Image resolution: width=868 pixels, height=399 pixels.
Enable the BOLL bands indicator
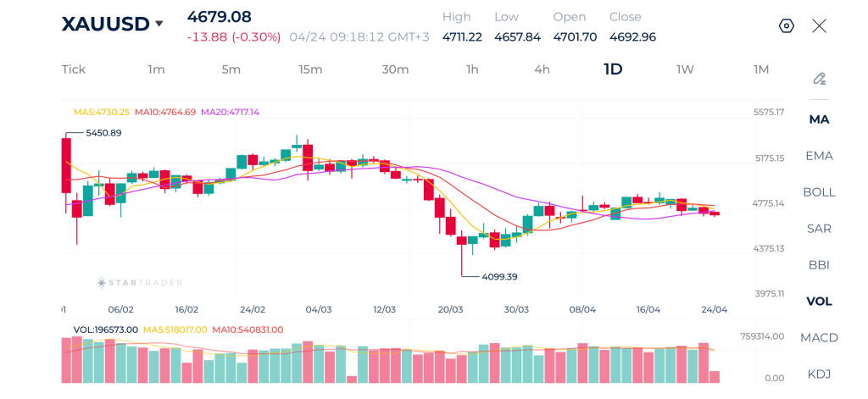[x=819, y=192]
